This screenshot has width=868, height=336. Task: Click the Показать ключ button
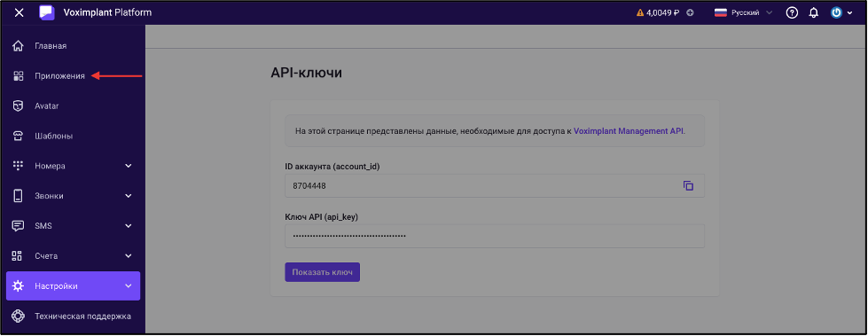pos(322,272)
